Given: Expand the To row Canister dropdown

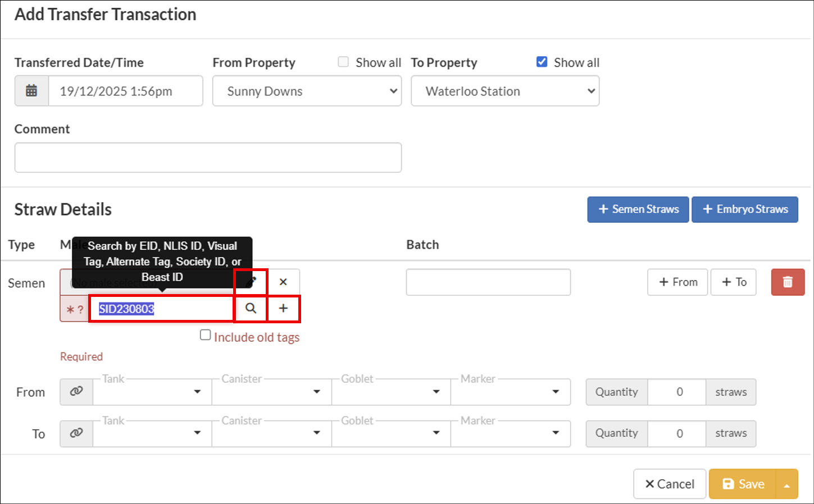Looking at the screenshot, I should click(x=271, y=433).
